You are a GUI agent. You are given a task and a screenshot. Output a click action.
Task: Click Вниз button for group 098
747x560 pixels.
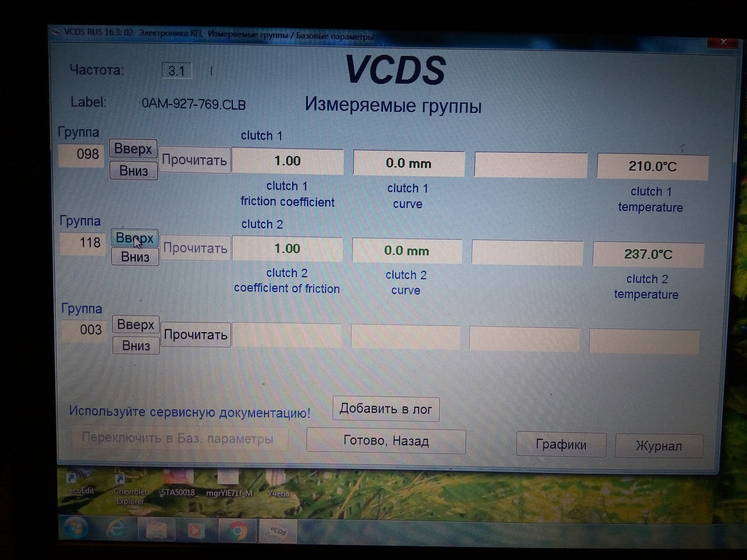click(x=133, y=171)
